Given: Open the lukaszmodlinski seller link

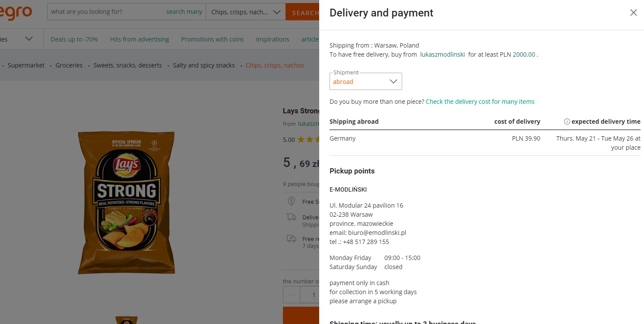Looking at the screenshot, I should (442, 55).
